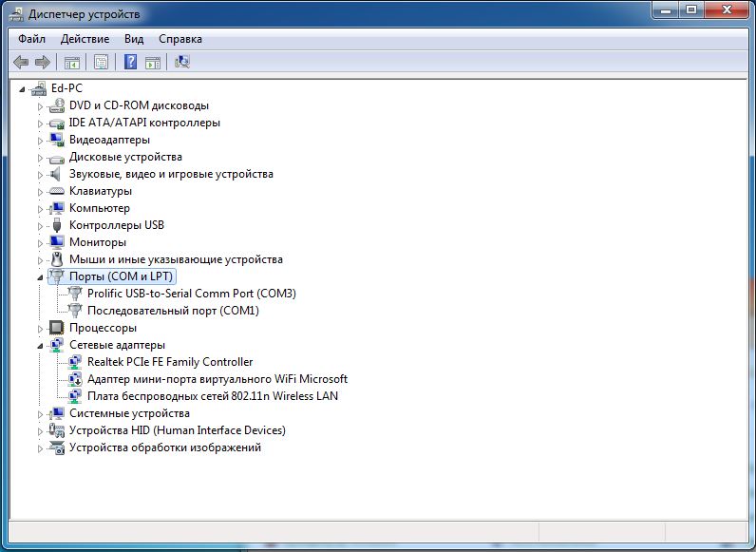Click the IDE ATA/ATAPI controller icon
Image resolution: width=756 pixels, height=552 pixels.
[57, 124]
